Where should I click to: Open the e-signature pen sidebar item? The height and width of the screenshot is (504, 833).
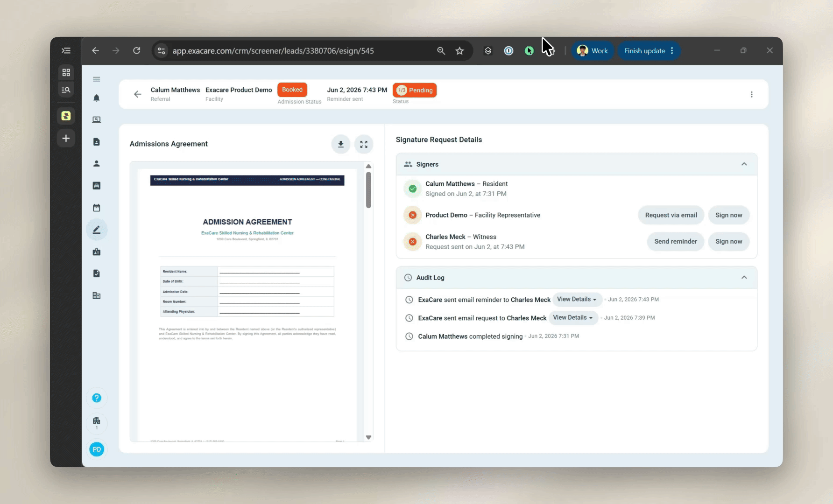tap(97, 230)
